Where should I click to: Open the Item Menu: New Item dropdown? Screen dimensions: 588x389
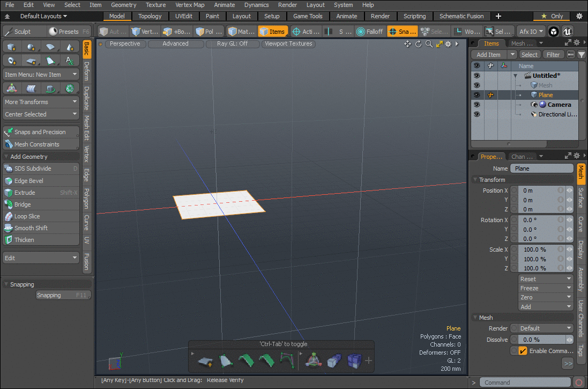coord(41,75)
